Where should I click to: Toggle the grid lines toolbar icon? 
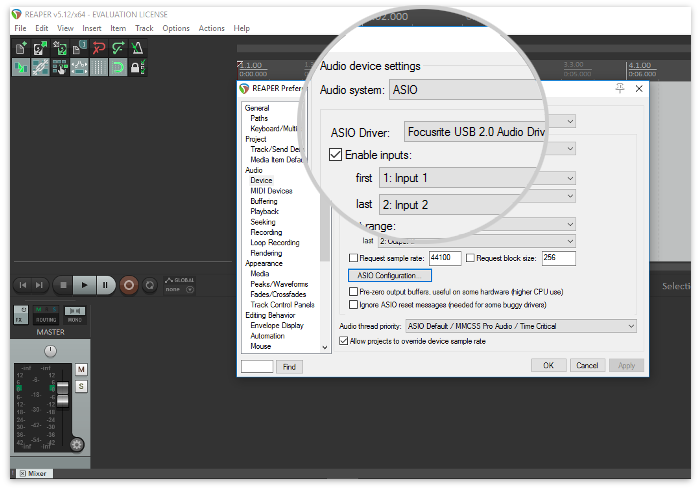coord(99,67)
